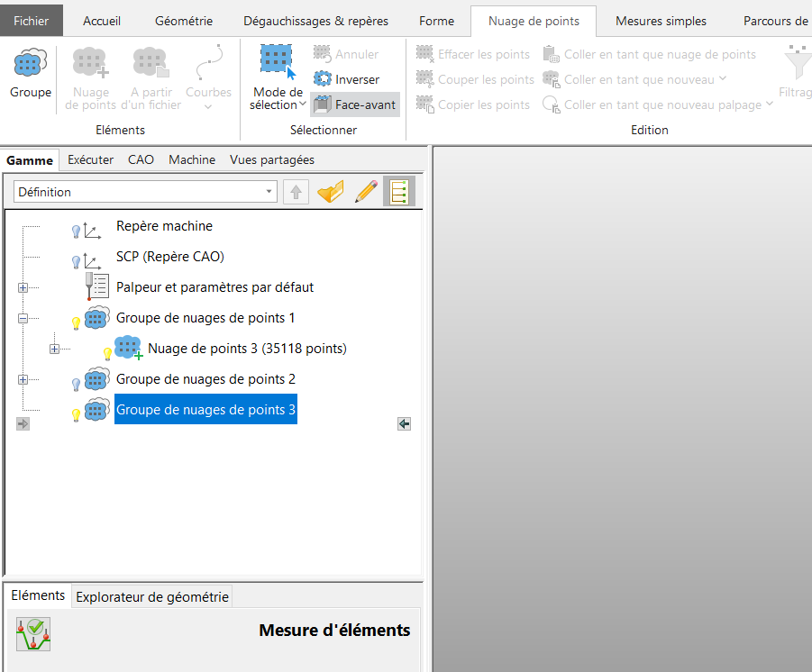Show or hide Groupe de nuages de points 2
The image size is (812, 672).
click(77, 384)
